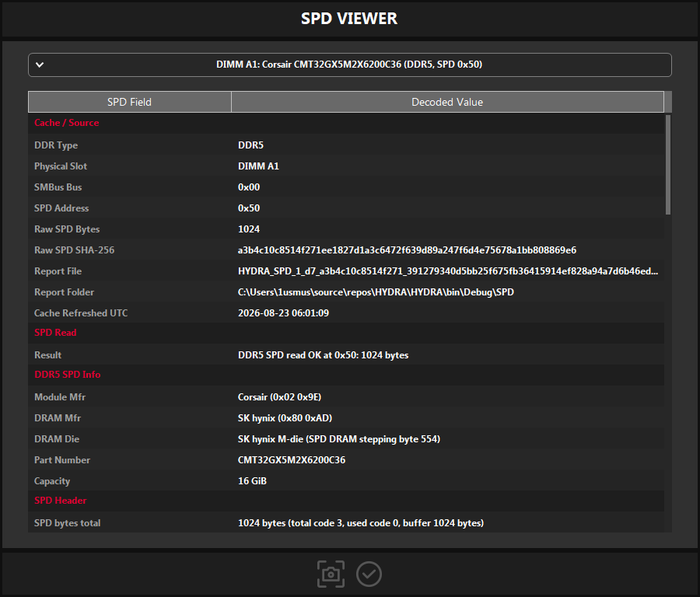The width and height of the screenshot is (700, 597).
Task: Click the Module Mfr label
Action: [x=60, y=396]
